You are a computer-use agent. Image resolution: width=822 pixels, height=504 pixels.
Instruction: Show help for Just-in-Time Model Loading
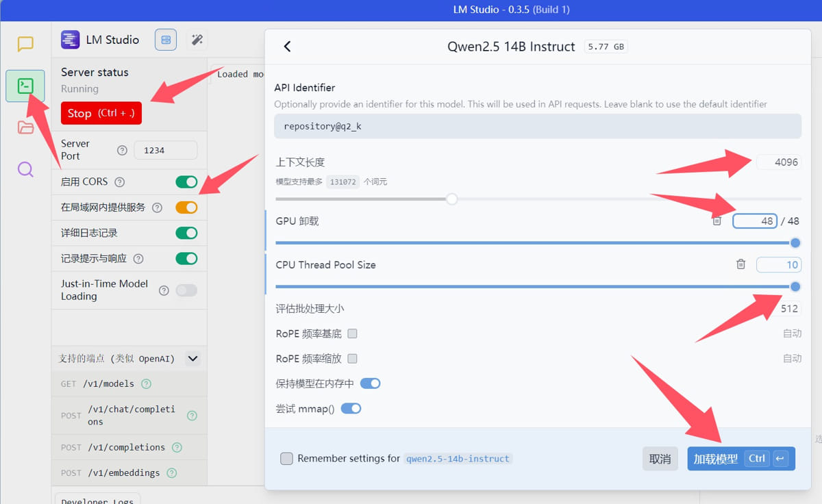pos(164,290)
